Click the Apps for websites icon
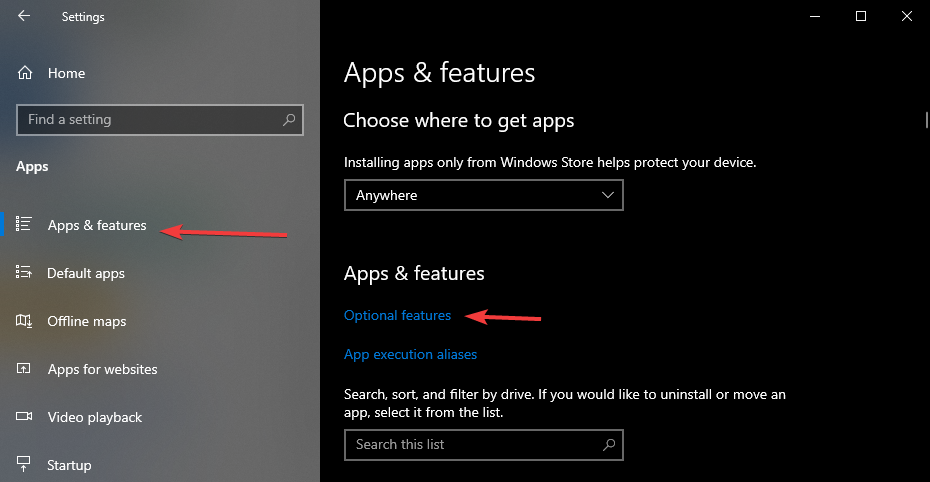The image size is (930, 482). point(24,369)
